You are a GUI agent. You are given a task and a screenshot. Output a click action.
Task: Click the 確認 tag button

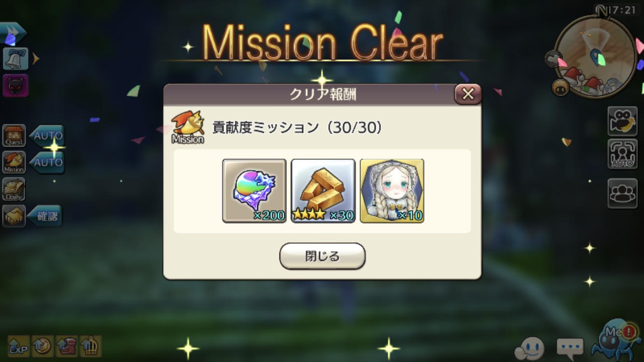point(45,216)
